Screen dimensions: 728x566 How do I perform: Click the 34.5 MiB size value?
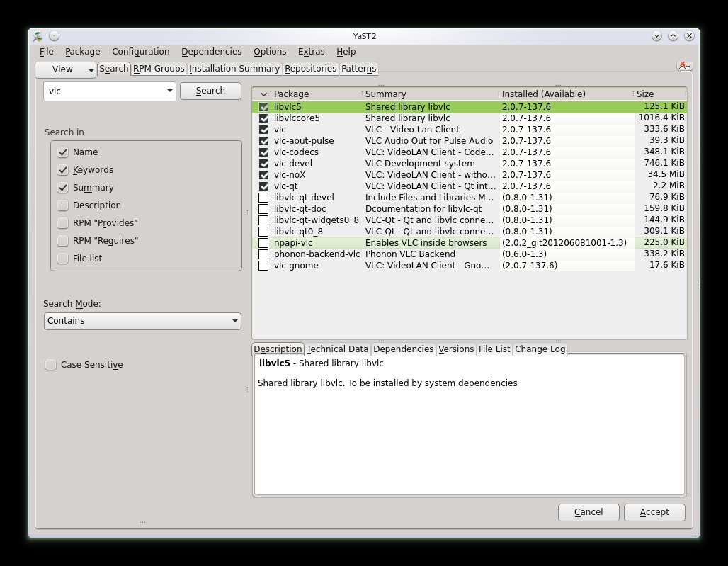point(666,174)
